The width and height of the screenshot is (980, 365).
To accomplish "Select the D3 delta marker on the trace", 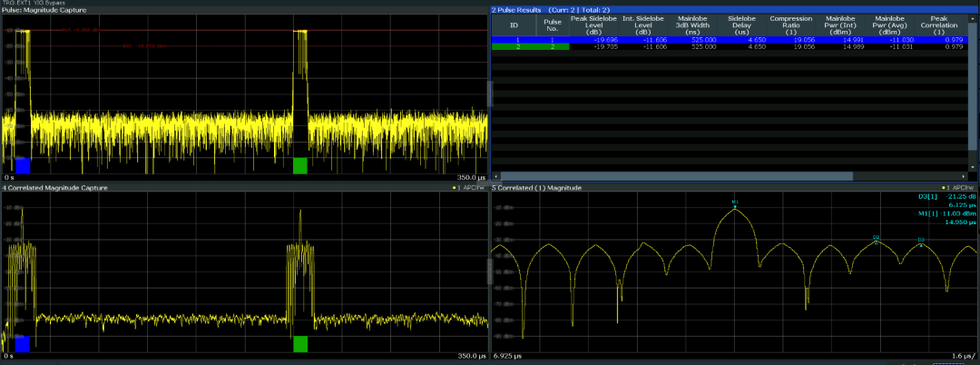I will (x=920, y=244).
